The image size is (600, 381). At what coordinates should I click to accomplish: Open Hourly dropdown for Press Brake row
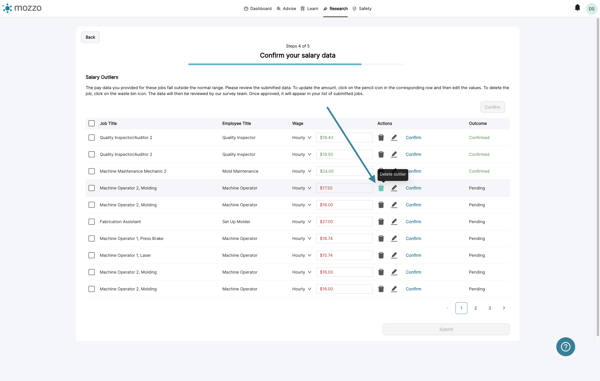click(302, 238)
